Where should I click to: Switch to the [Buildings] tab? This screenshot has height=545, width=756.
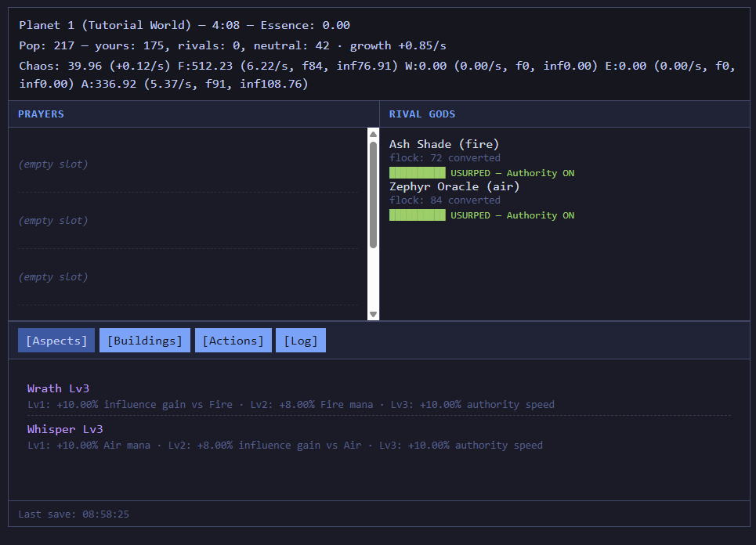coord(145,340)
